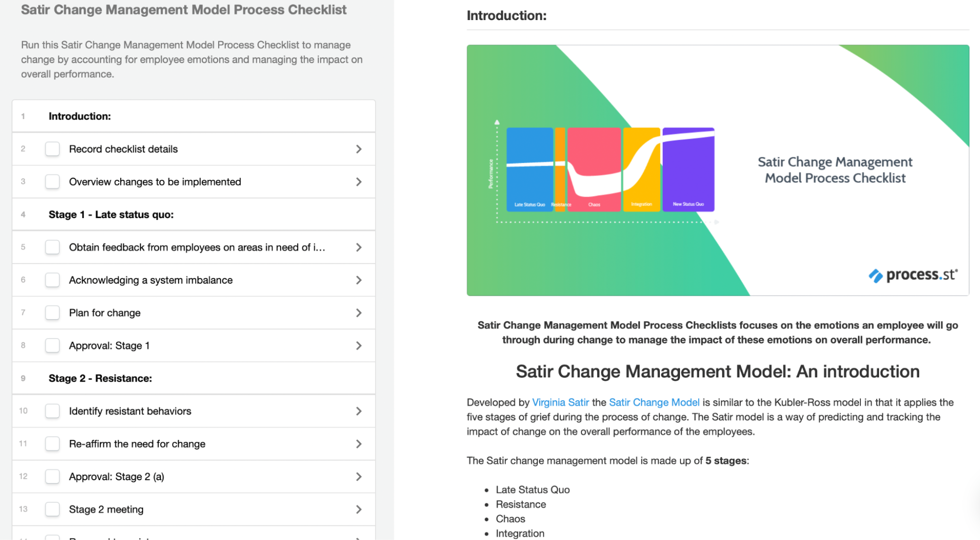The width and height of the screenshot is (980, 540).
Task: Expand Approval: Stage 2 (a) chevron
Action: point(359,476)
